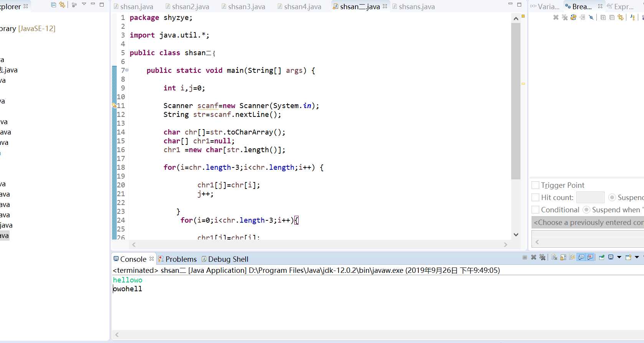Viewport: 644px width, 343px height.
Task: Show breakpoints supported by selected target
Action: click(x=573, y=17)
